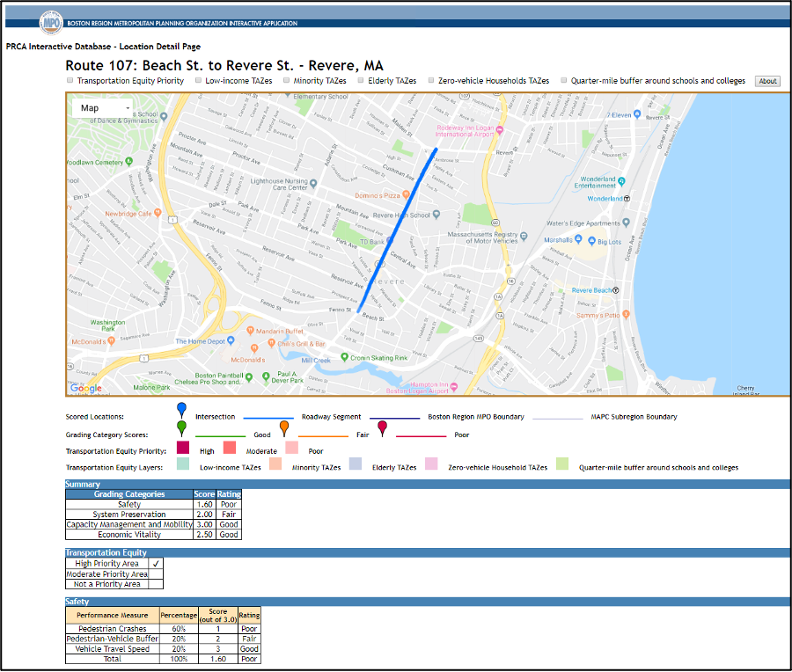792x672 pixels.
Task: Click the blue Intersection pin in legend
Action: 181,410
